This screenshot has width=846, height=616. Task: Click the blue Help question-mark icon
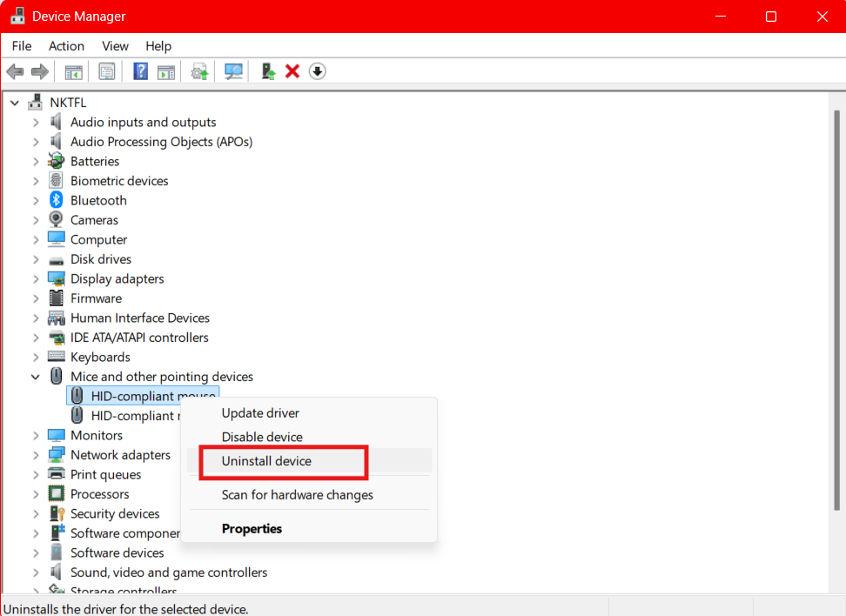pyautogui.click(x=140, y=71)
